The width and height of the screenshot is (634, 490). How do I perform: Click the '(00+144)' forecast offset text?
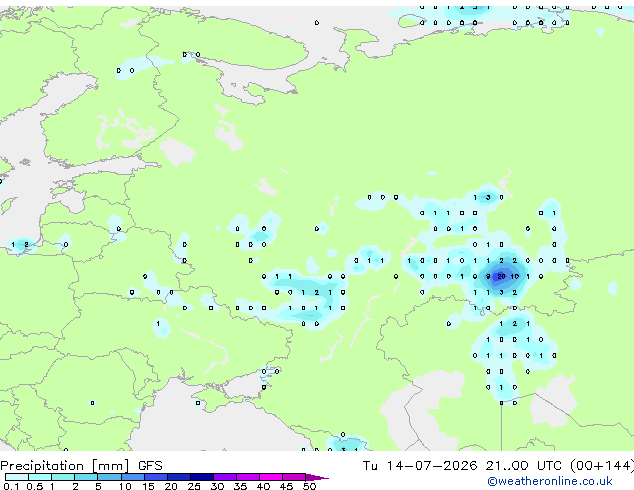pos(602,466)
